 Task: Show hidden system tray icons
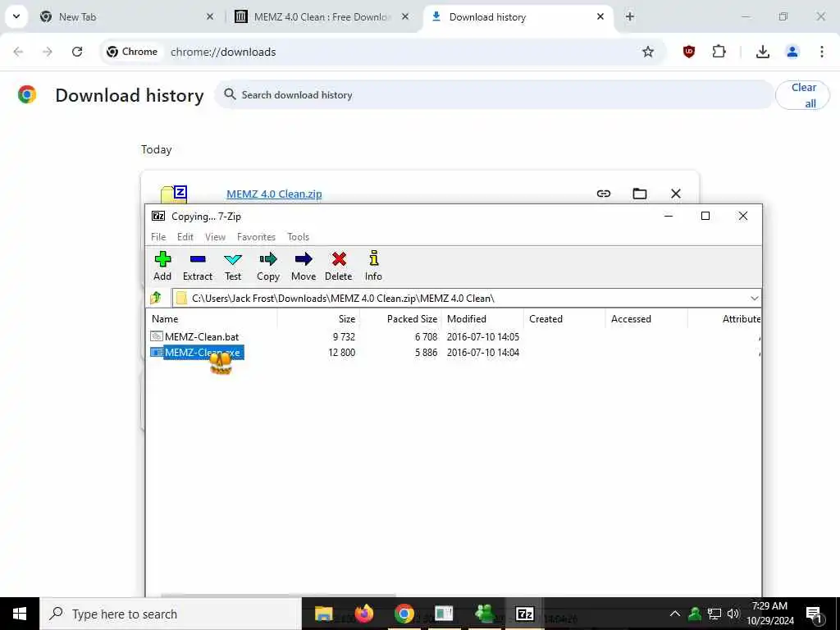(x=675, y=614)
